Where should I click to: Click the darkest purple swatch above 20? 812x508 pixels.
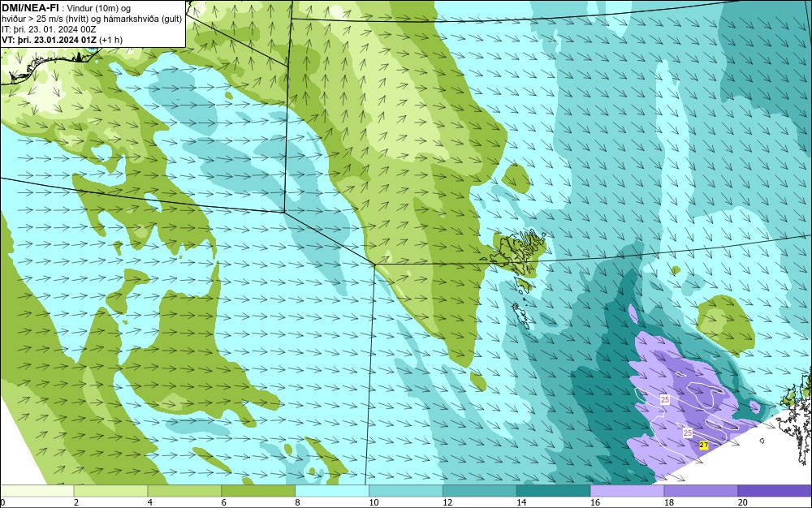tap(775, 490)
